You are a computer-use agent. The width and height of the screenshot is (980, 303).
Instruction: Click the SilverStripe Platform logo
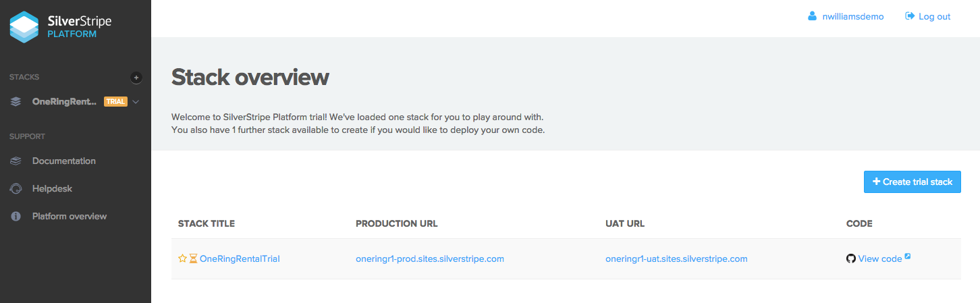tap(61, 27)
